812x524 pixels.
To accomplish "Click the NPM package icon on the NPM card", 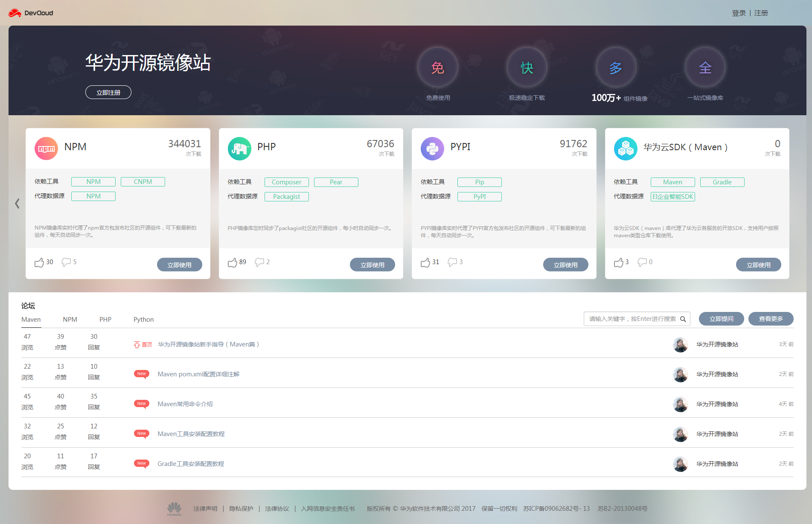I will [46, 148].
